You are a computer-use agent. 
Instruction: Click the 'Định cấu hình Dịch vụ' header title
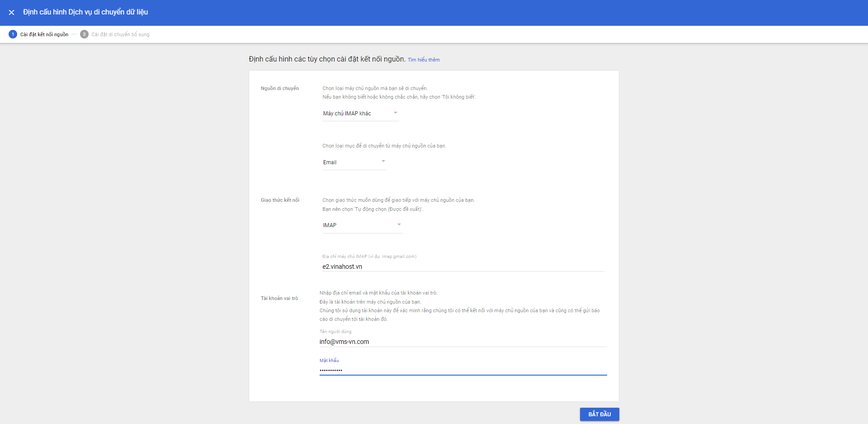coord(85,12)
